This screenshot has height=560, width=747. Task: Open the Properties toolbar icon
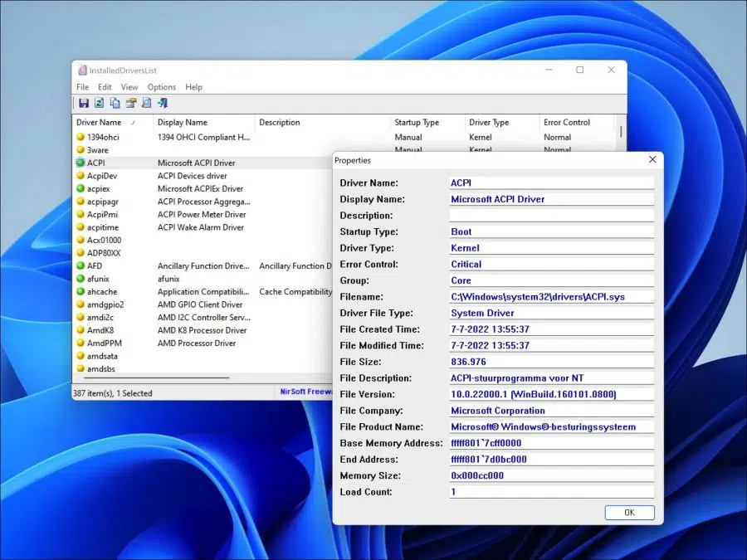pos(131,103)
